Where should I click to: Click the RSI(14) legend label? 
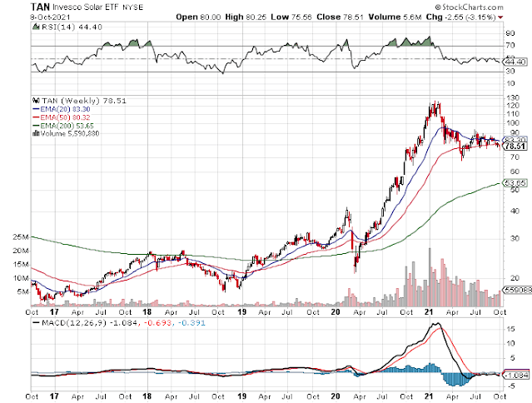pos(57,27)
